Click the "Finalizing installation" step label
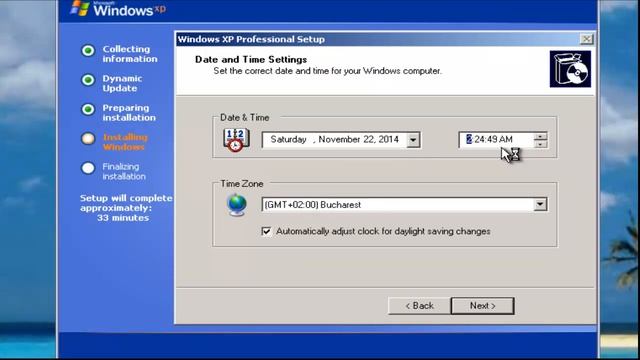 pos(124,171)
